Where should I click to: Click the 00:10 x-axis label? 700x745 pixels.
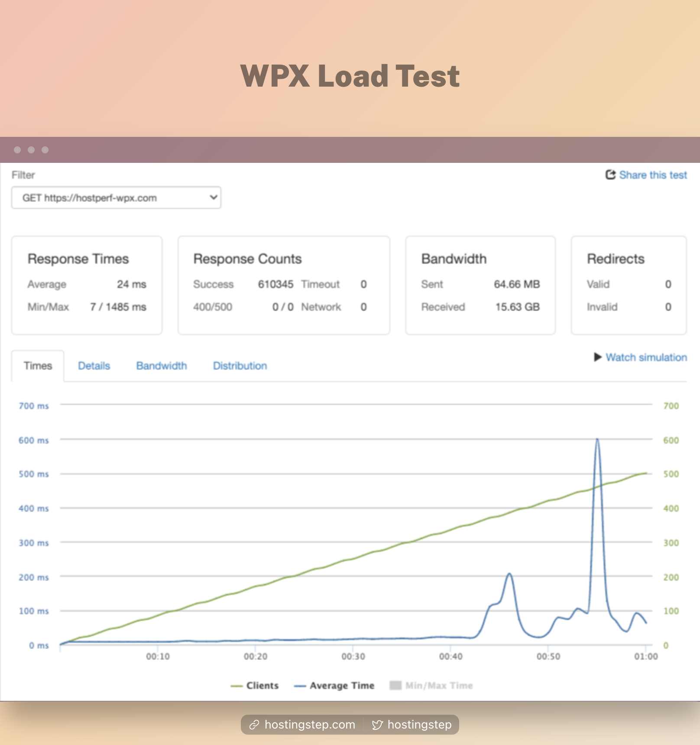[158, 657]
